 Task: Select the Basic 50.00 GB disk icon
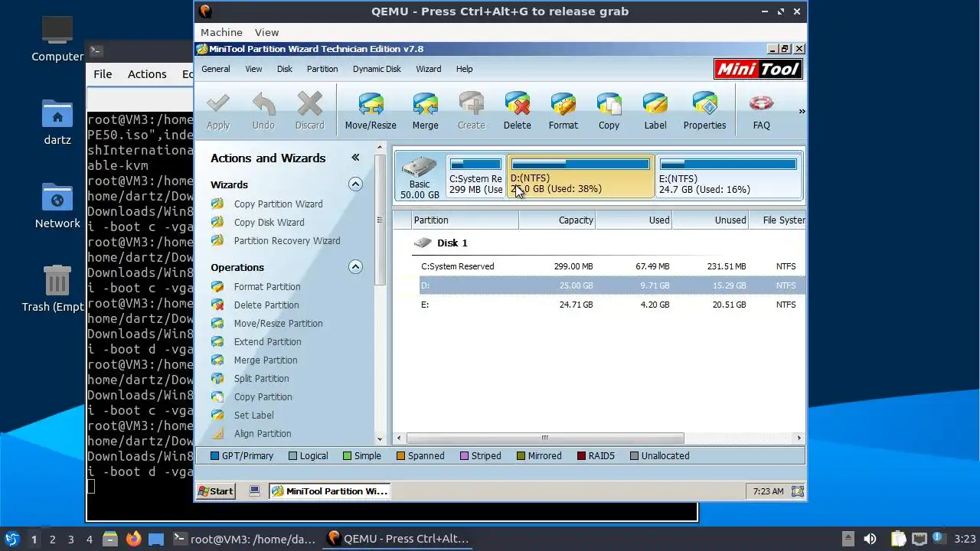[x=420, y=177]
